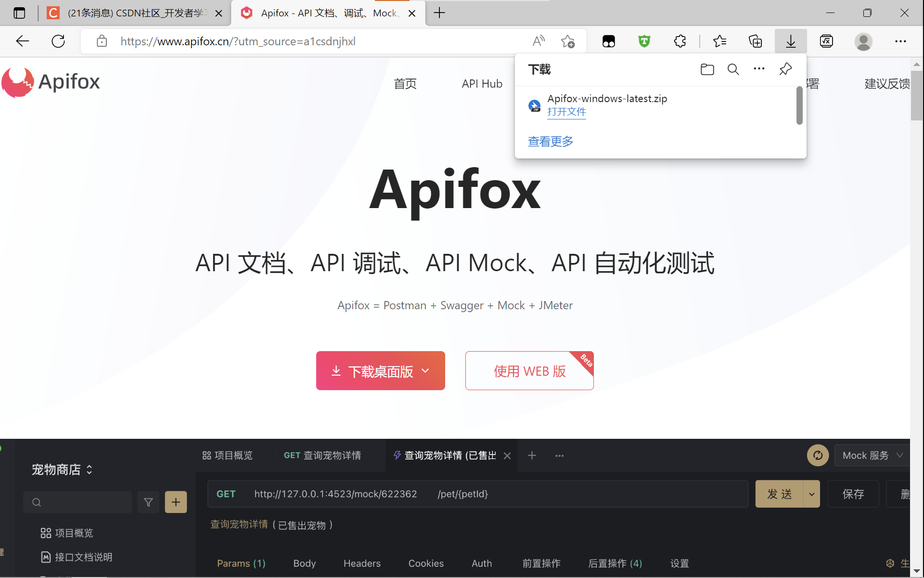Click the 使用 WEB 版 button
Image resolution: width=924 pixels, height=578 pixels.
pos(529,371)
